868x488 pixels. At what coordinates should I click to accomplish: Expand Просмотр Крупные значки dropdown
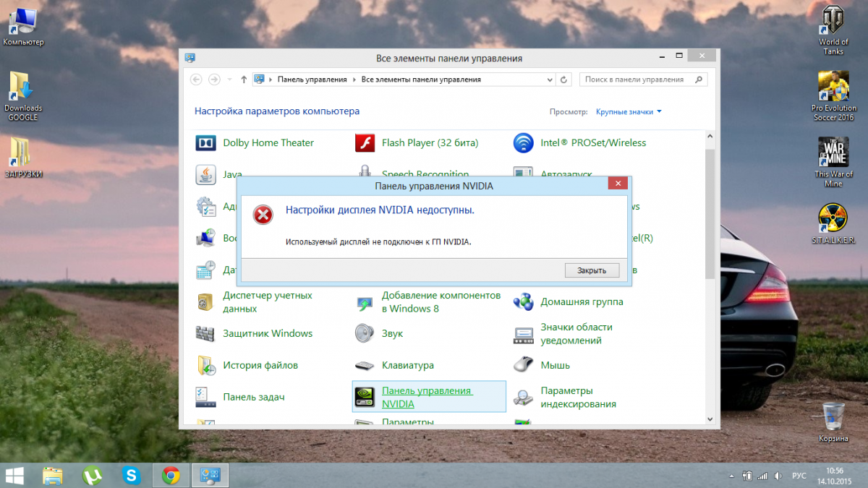click(x=628, y=112)
